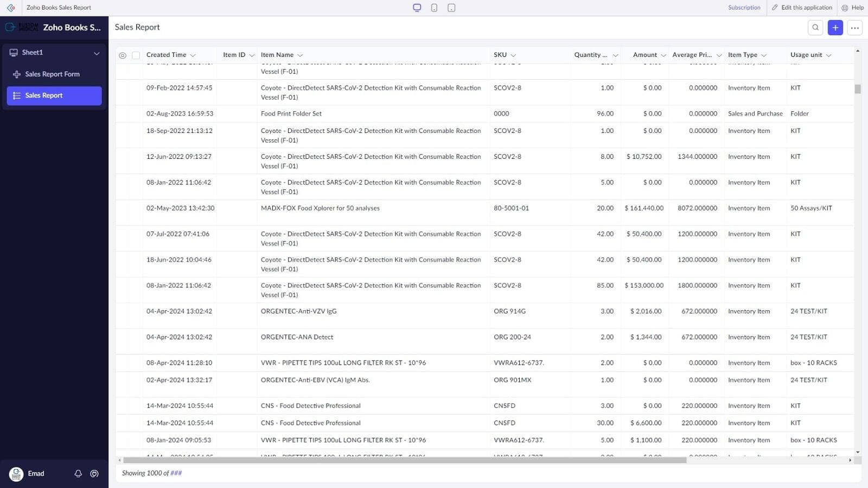Open Item Name column dropdown
Screen dimensions: 868x488
[300, 55]
